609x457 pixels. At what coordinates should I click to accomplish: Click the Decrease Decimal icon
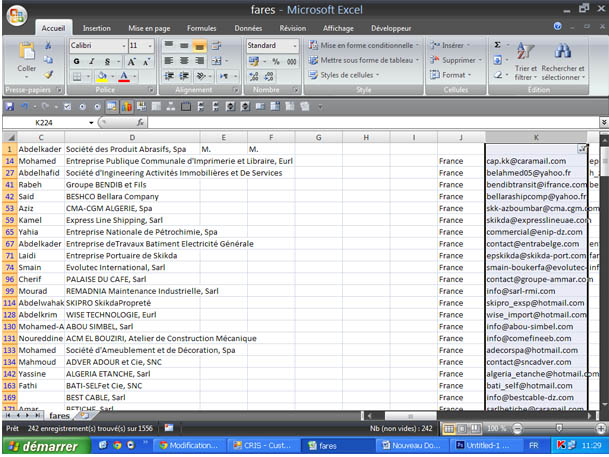point(269,76)
